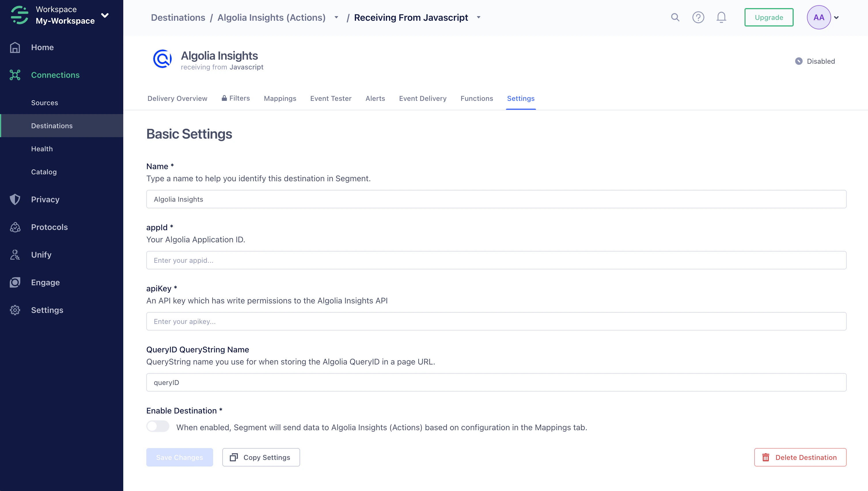Click the Connections icon in sidebar
Screen dimensions: 868x491
coord(15,75)
